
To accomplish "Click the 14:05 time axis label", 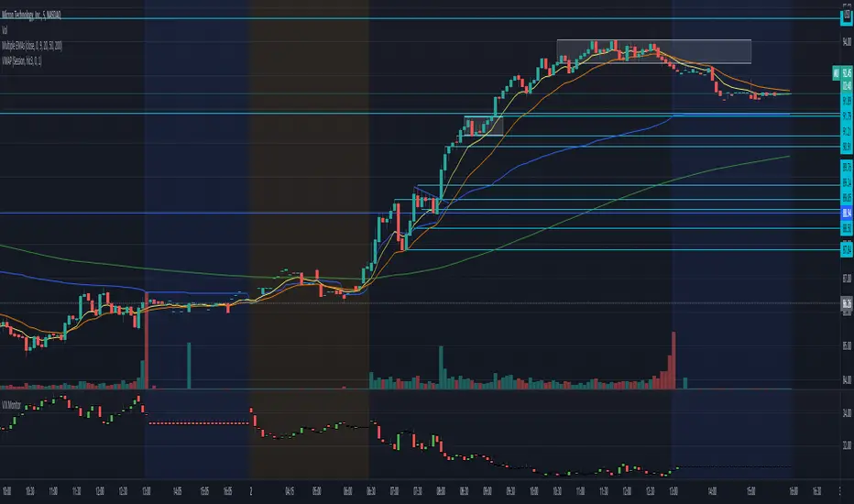I will pos(177,491).
